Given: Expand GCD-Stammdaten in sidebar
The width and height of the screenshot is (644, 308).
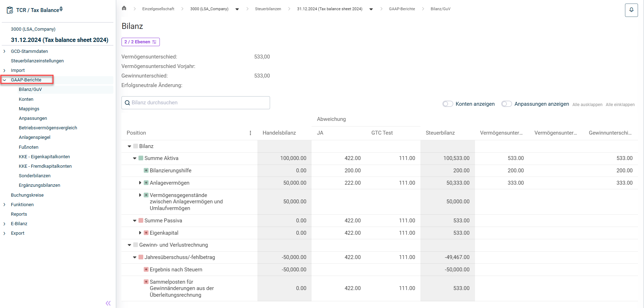Looking at the screenshot, I should pos(4,51).
